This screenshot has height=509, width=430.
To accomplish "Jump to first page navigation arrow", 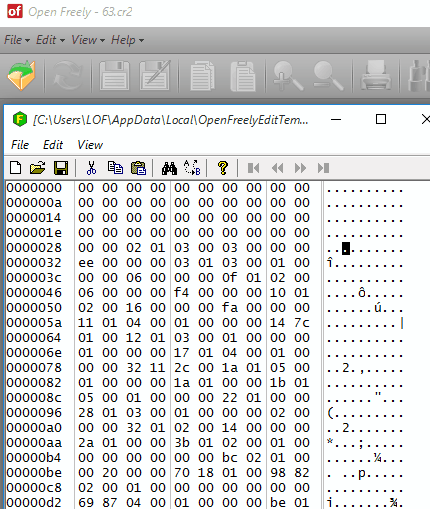I will pos(253,168).
